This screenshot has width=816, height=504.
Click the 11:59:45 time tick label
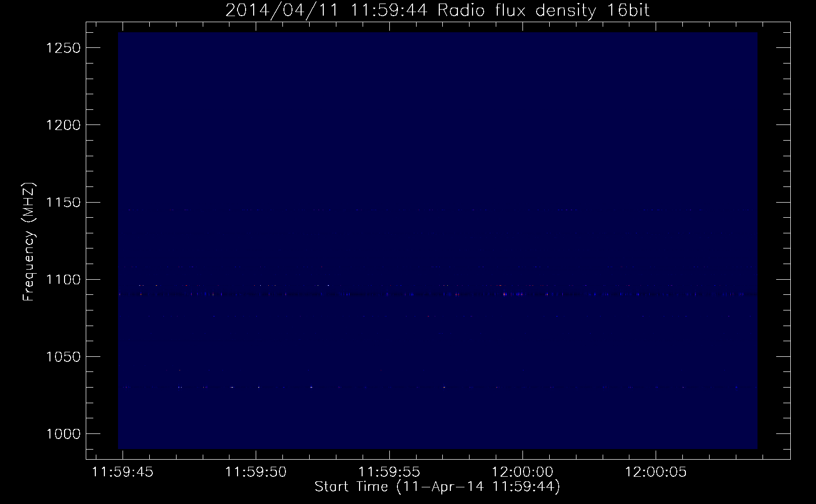coord(123,472)
